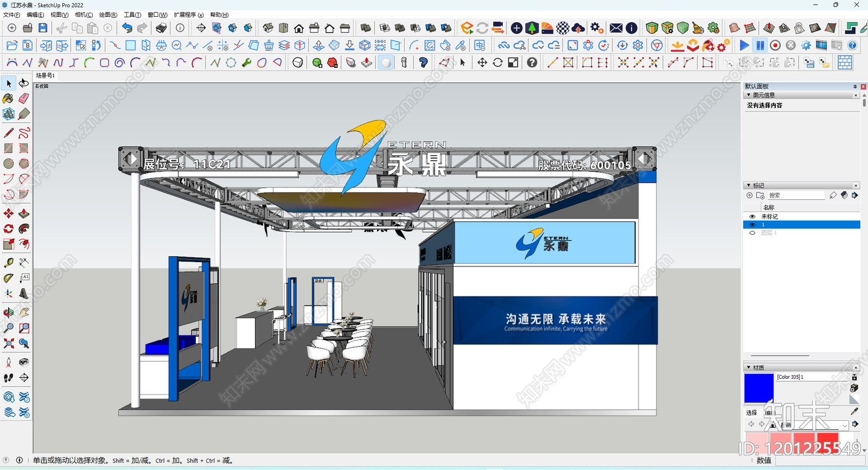Screen dimensions: 868x470
Task: Save the model with the floppy disk icon
Action: (x=43, y=28)
